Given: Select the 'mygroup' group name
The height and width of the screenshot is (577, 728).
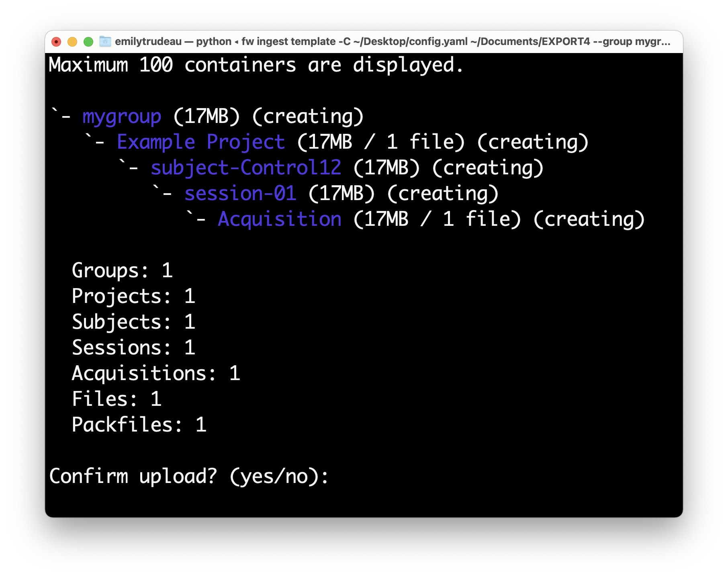Looking at the screenshot, I should [122, 117].
